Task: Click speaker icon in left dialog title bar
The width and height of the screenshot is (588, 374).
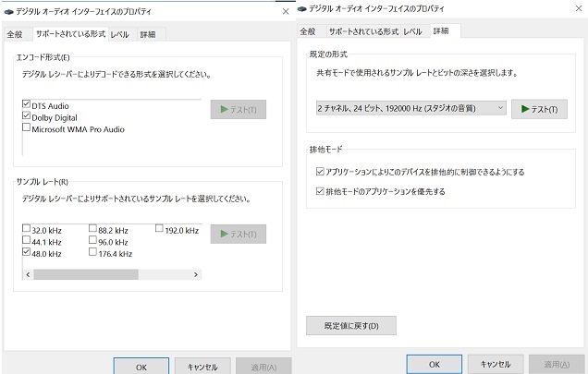Action: [8, 10]
